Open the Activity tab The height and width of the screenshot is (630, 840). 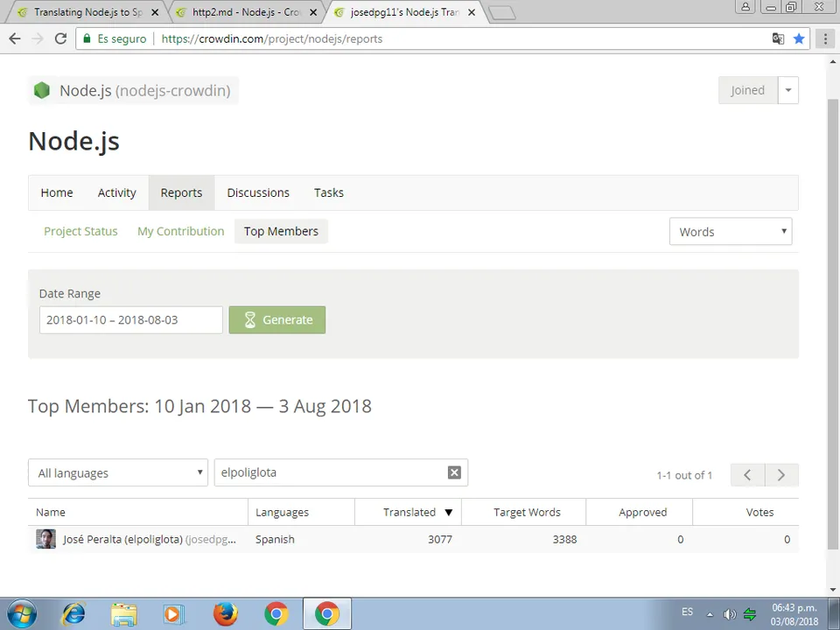[x=116, y=192]
